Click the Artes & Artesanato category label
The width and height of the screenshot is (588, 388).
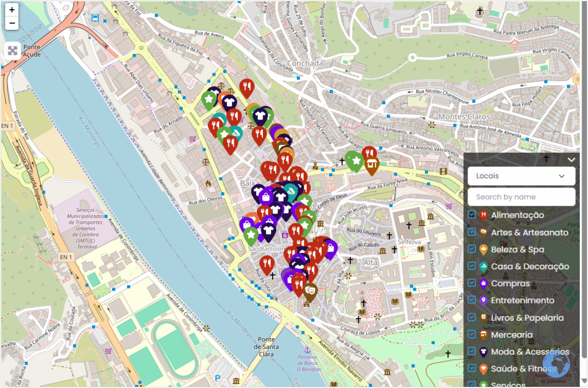[529, 232]
